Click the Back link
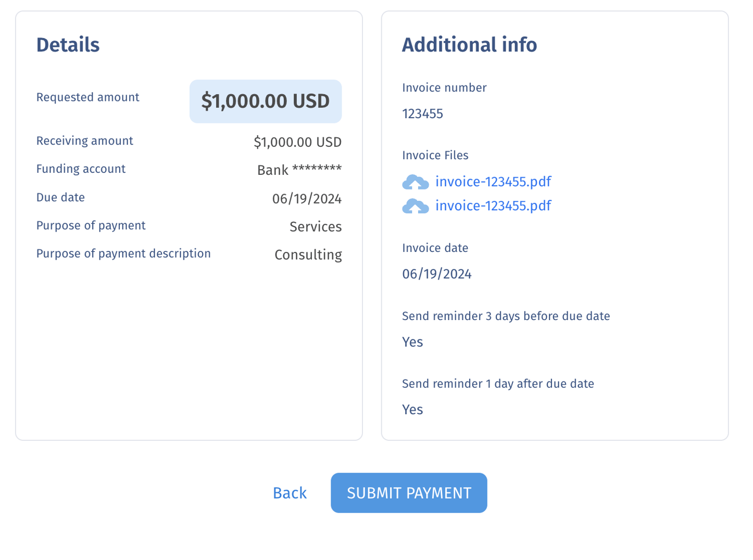Viewport: 753px width, 560px height. point(290,493)
